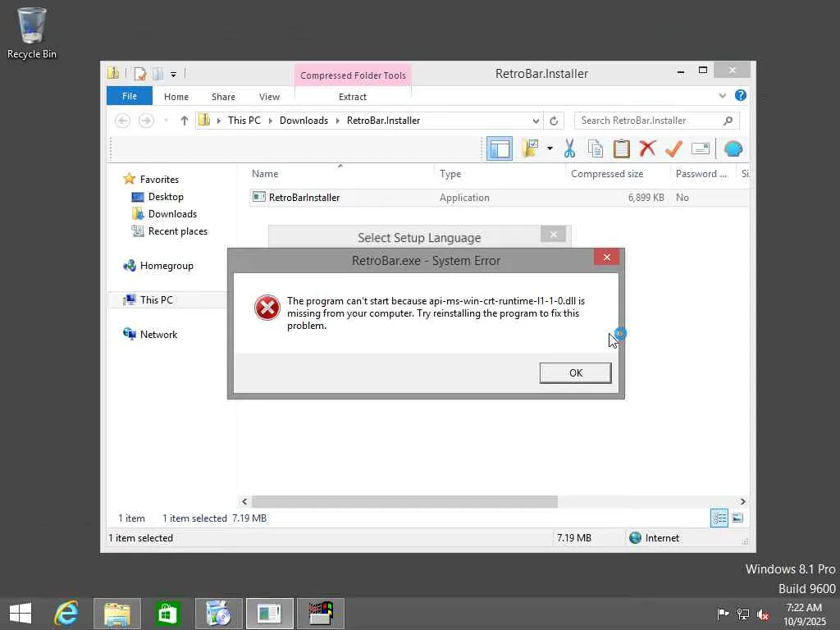Select the RetroBarInstaller file row
Viewport: 840px width, 630px height.
pyautogui.click(x=500, y=198)
